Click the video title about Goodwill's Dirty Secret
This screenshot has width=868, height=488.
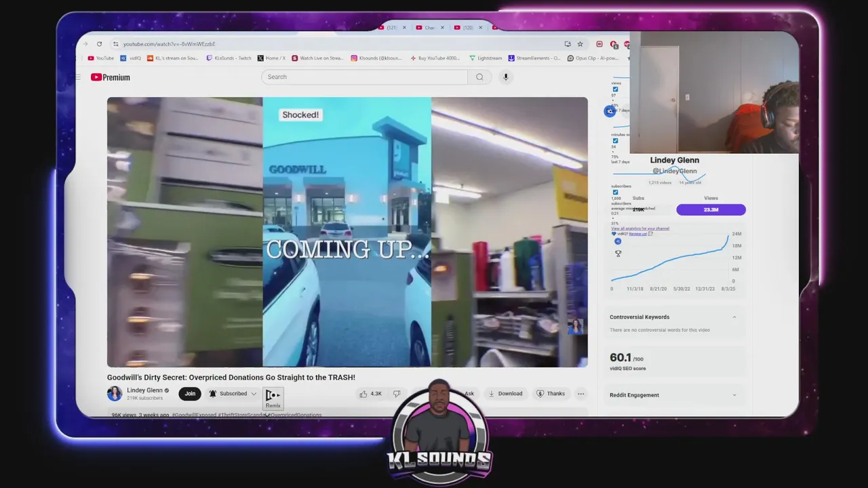pos(231,378)
